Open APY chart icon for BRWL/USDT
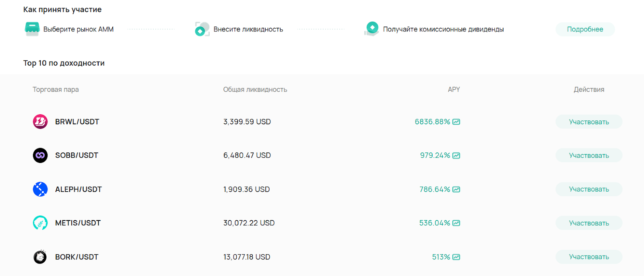The width and height of the screenshot is (644, 276). click(456, 122)
